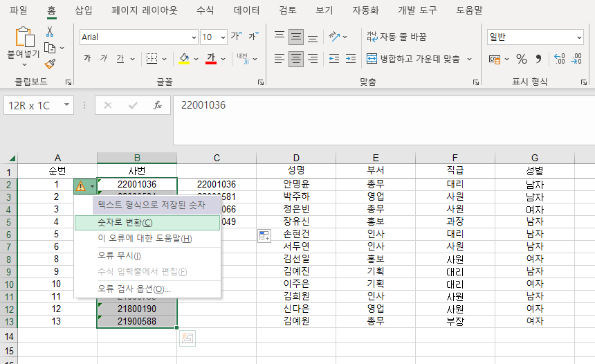Click the paste options icon below column B
The width and height of the screenshot is (595, 364).
187,338
